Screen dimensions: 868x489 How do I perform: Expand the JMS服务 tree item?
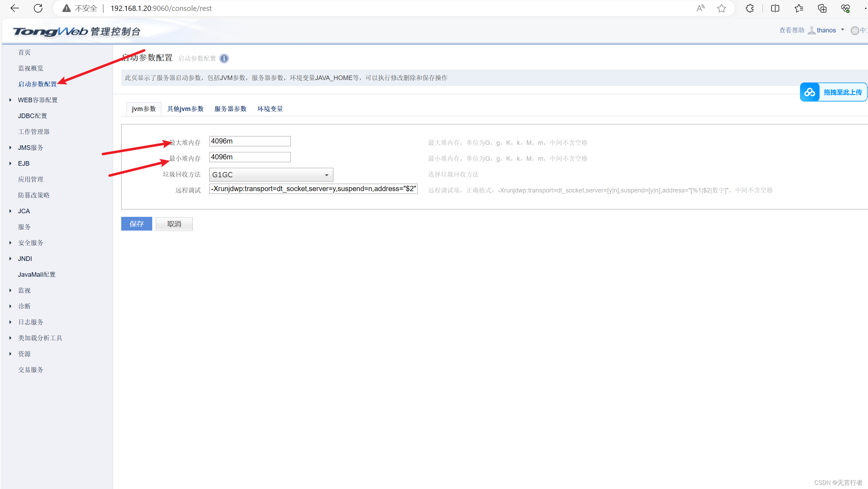10,147
